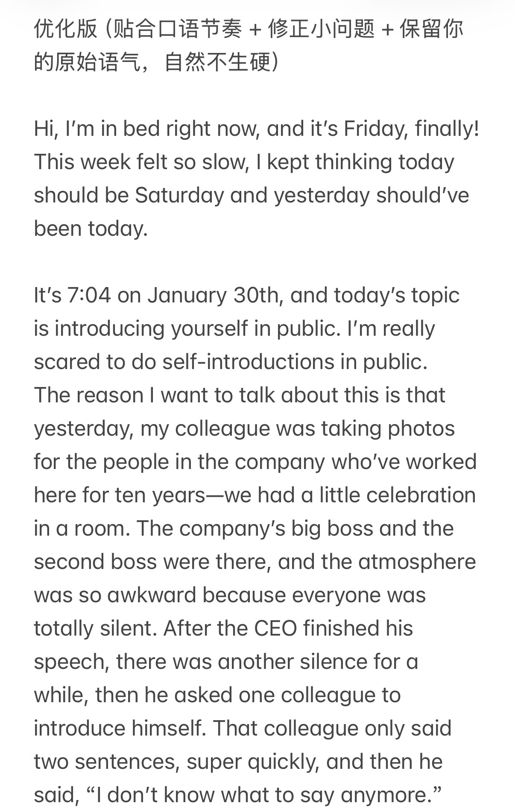Click the word "Saturday" in first paragraph
Screen dimensions: 515x812
(179, 196)
